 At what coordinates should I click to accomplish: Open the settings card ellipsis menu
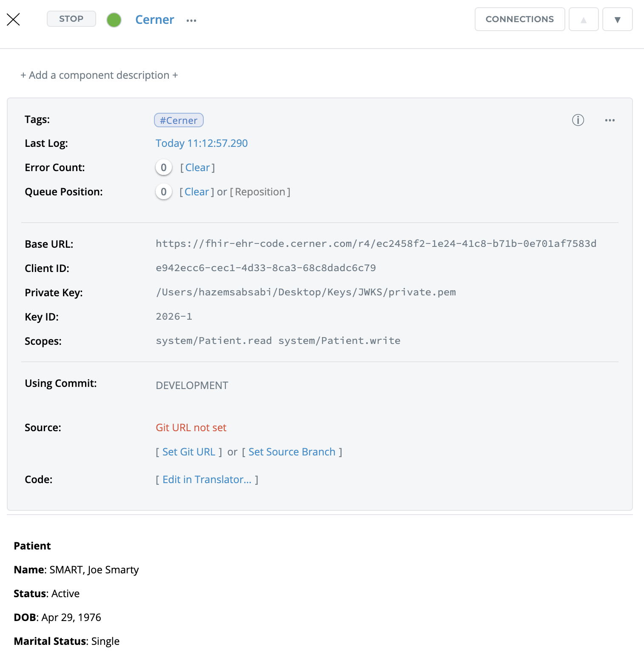coord(610,120)
